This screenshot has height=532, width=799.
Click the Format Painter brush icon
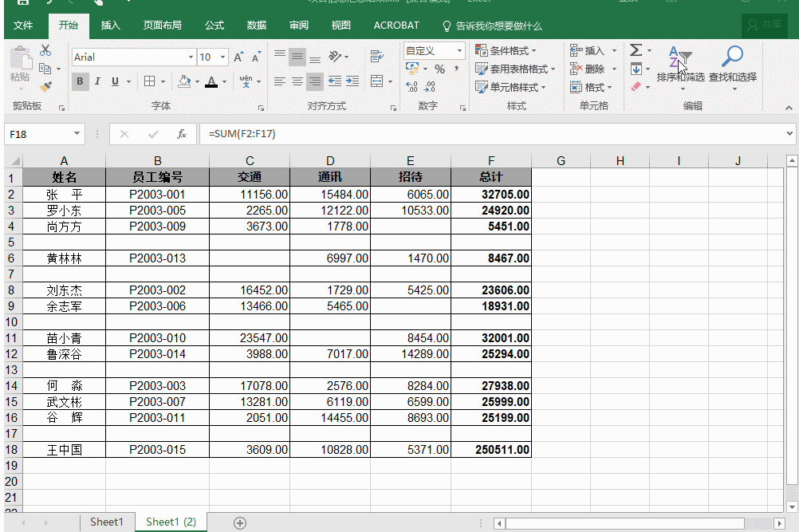[x=45, y=87]
